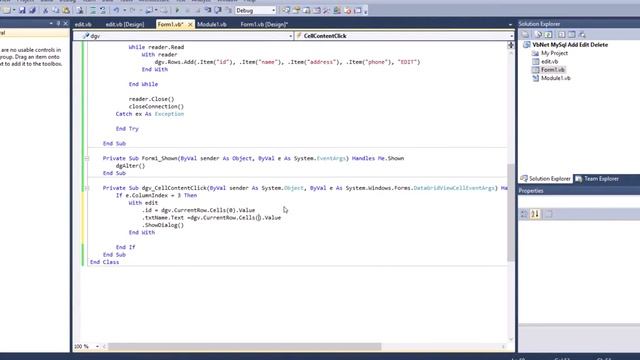This screenshot has height=360, width=640.
Task: Click the 'closeConnection()' code line
Action: point(156,107)
